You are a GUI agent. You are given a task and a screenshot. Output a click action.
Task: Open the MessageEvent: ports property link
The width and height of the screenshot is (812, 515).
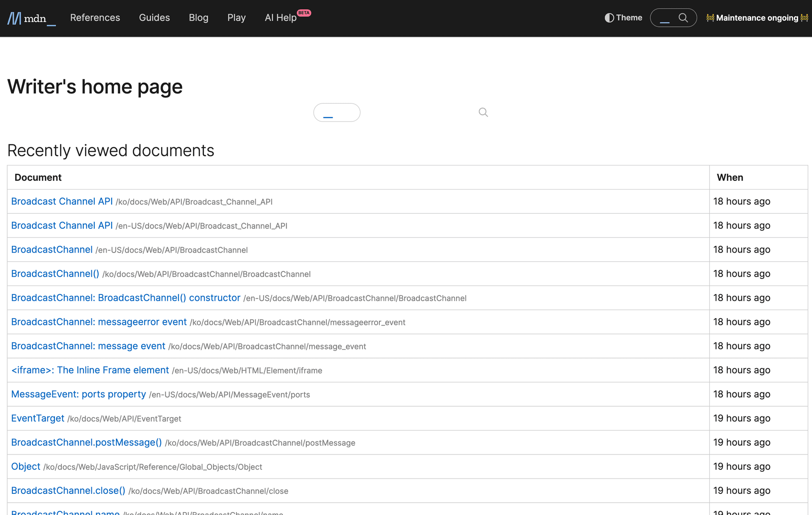tap(78, 394)
